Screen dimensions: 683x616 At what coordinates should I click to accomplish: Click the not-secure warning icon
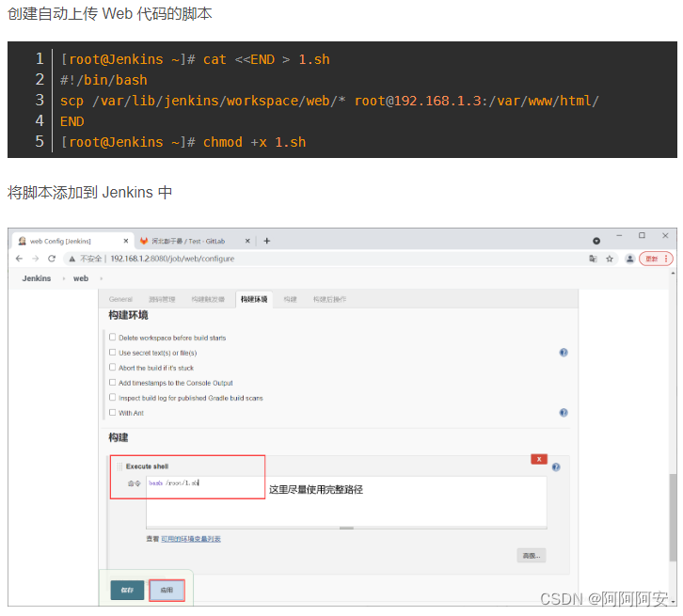pyautogui.click(x=72, y=259)
